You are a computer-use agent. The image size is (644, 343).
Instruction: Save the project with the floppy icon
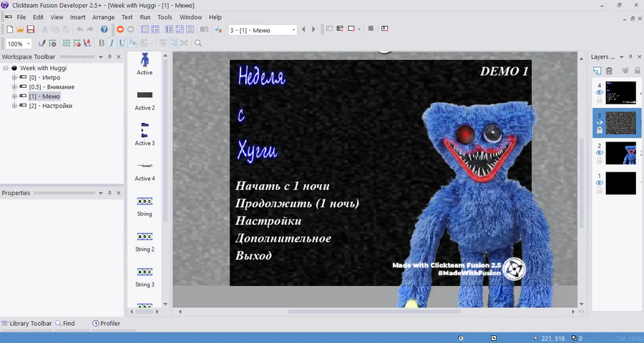pyautogui.click(x=30, y=29)
